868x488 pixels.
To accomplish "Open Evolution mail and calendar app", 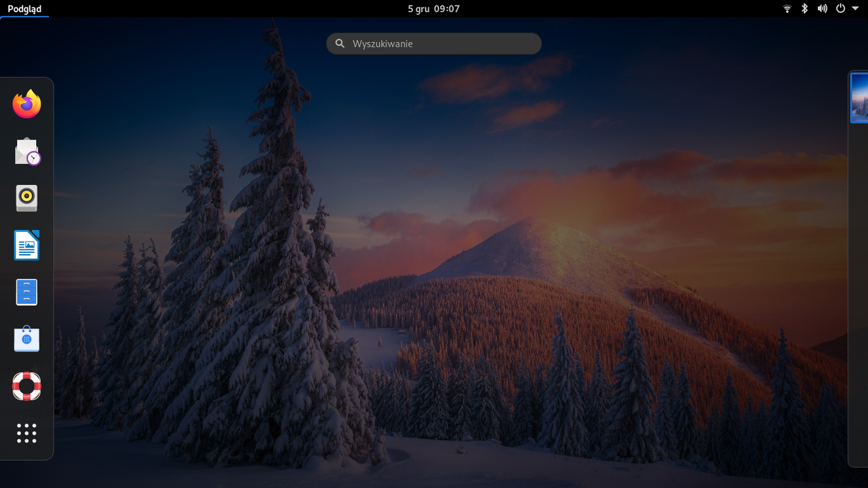I will (27, 151).
